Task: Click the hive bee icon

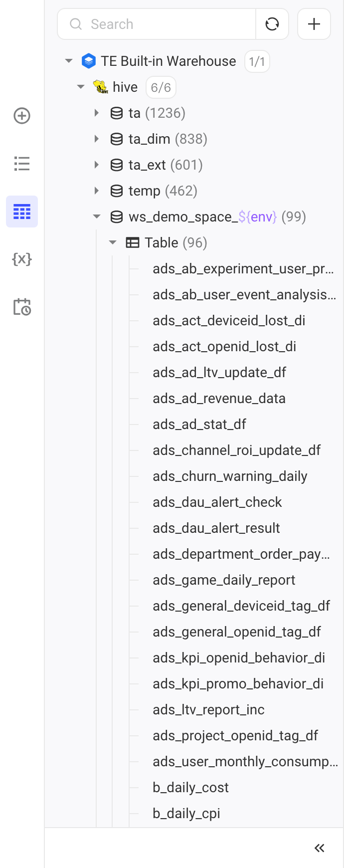Action: coord(101,87)
